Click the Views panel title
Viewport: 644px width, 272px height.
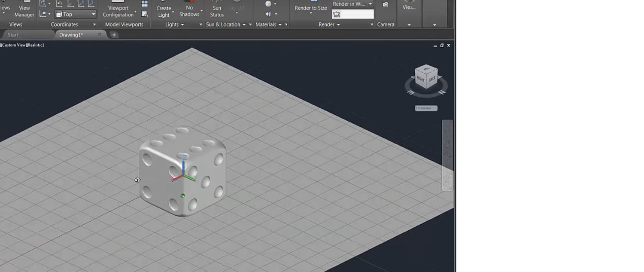[16, 24]
